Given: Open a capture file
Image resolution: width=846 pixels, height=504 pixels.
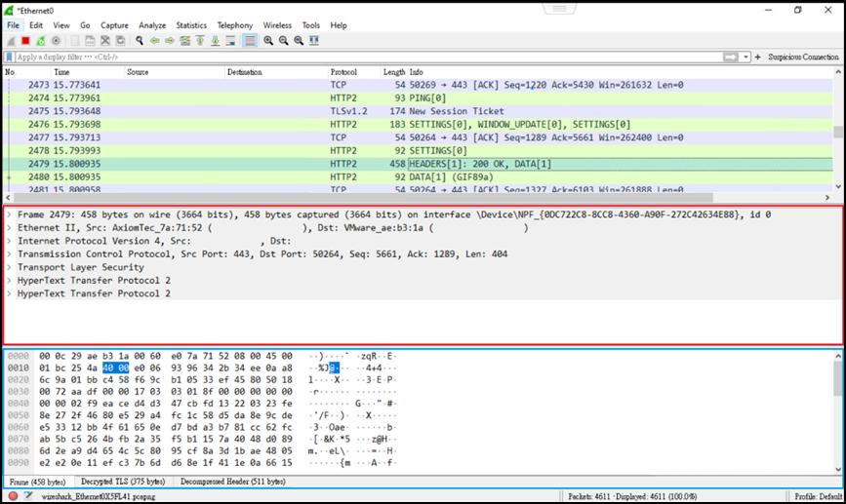Looking at the screenshot, I should pos(75,41).
